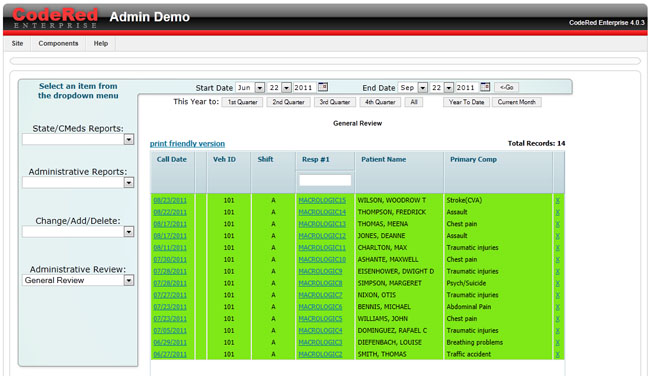The width and height of the screenshot is (650, 376).
Task: Delete the THOMAS, MEENA record via X
Action: click(558, 224)
